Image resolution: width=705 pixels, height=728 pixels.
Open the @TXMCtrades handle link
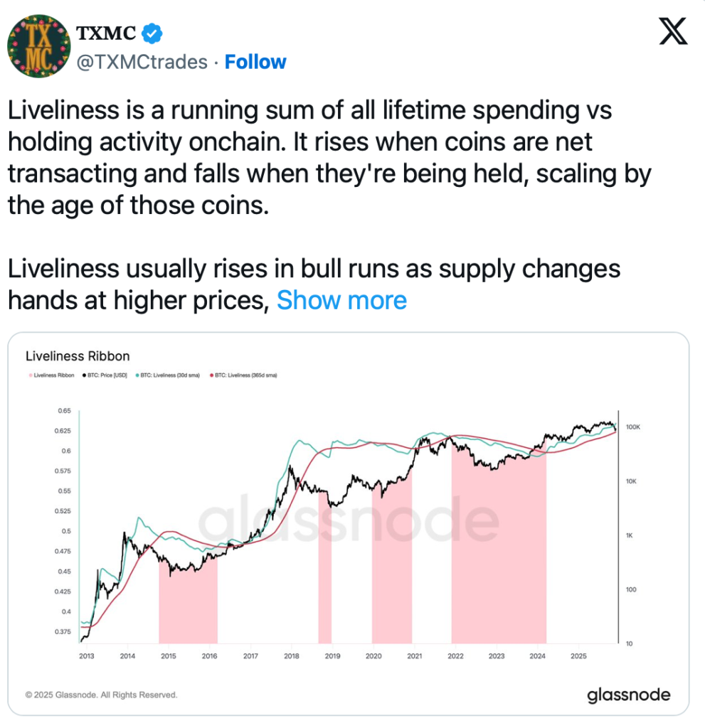[141, 62]
